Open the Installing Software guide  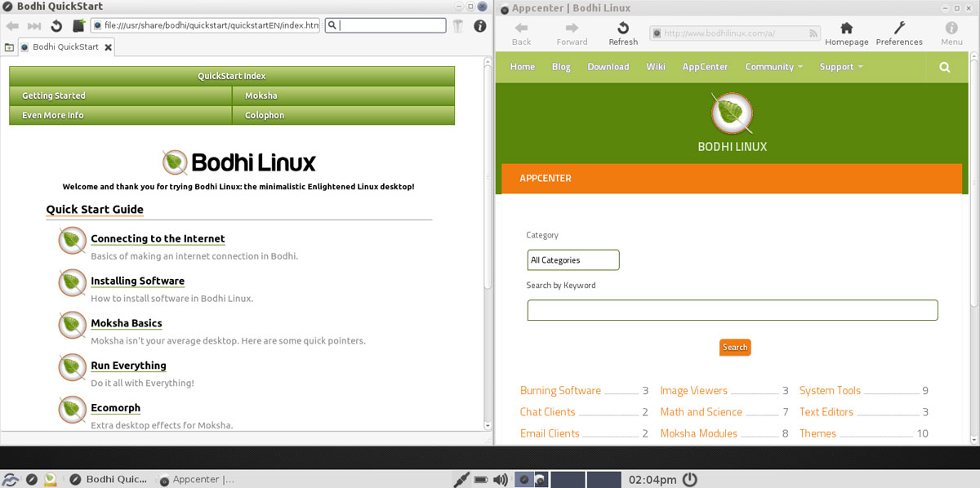(x=137, y=282)
